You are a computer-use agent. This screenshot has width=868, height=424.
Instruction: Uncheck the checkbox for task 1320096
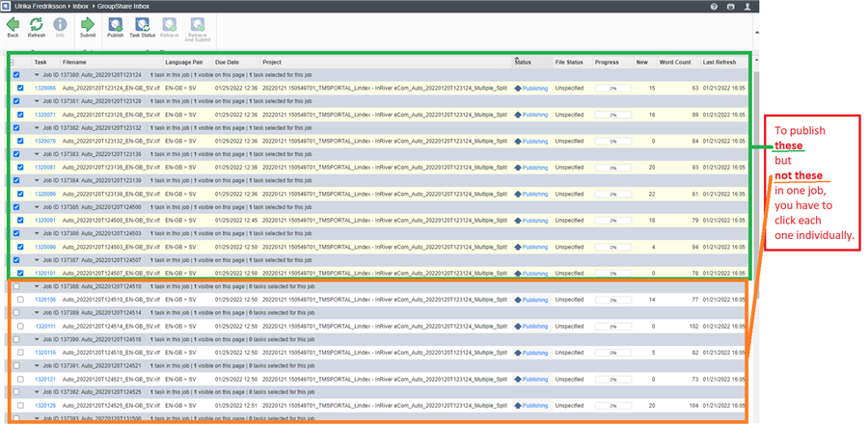click(x=20, y=247)
